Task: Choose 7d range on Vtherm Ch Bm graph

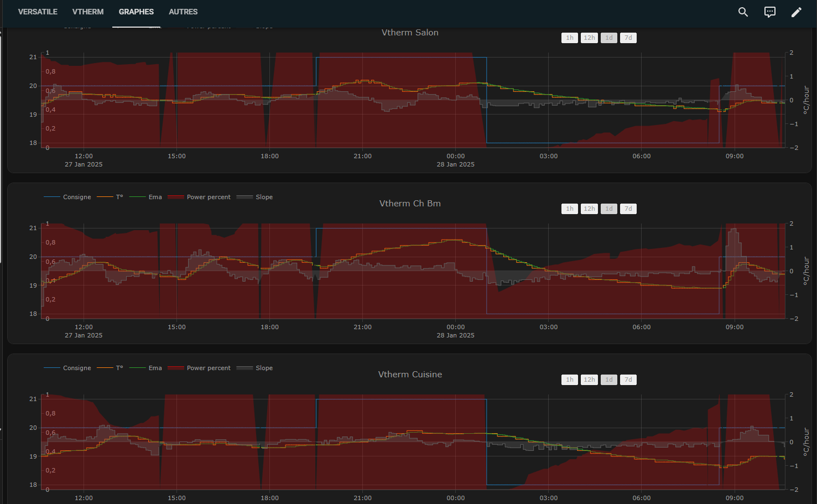Action: [x=628, y=209]
